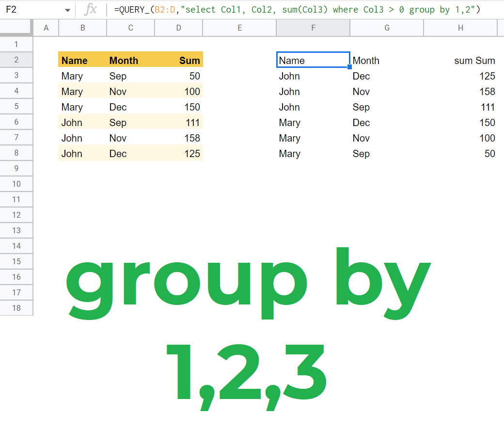Select column F header
The image size is (504, 447).
313,28
